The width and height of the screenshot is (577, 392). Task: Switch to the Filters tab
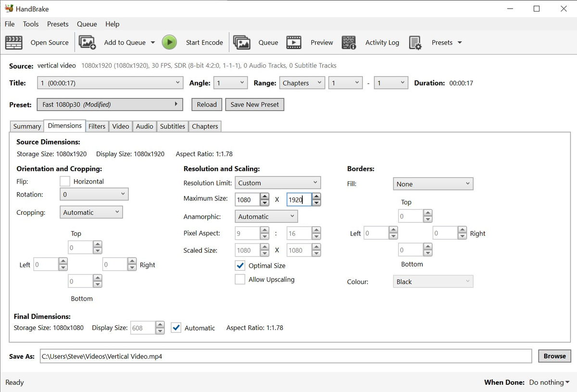[97, 126]
